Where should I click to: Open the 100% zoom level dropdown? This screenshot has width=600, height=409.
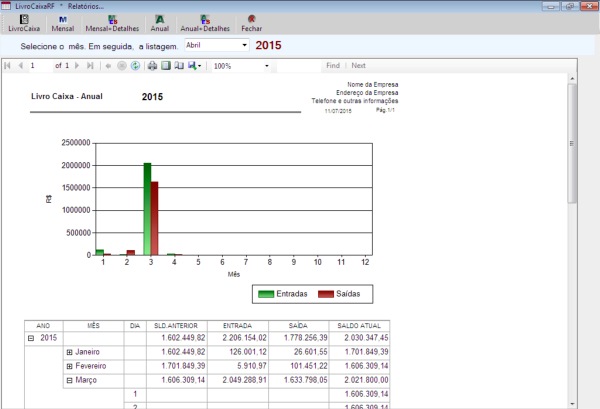[x=266, y=66]
